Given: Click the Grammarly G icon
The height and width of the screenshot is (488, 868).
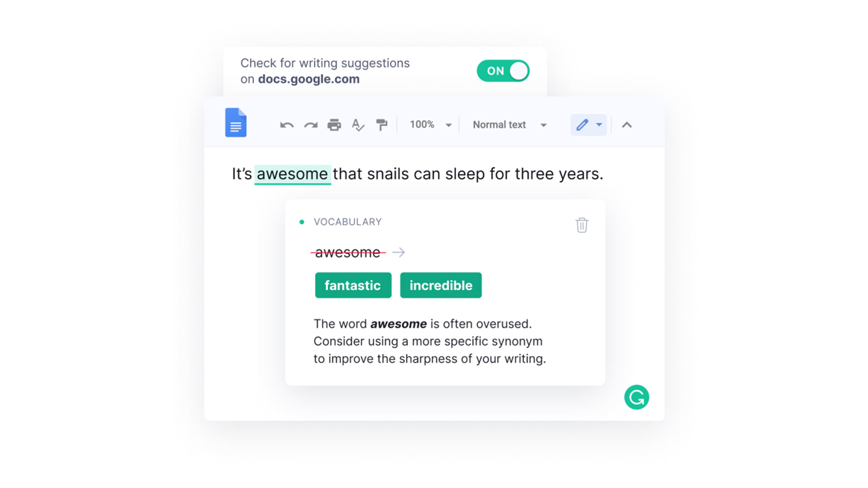Looking at the screenshot, I should click(x=637, y=397).
